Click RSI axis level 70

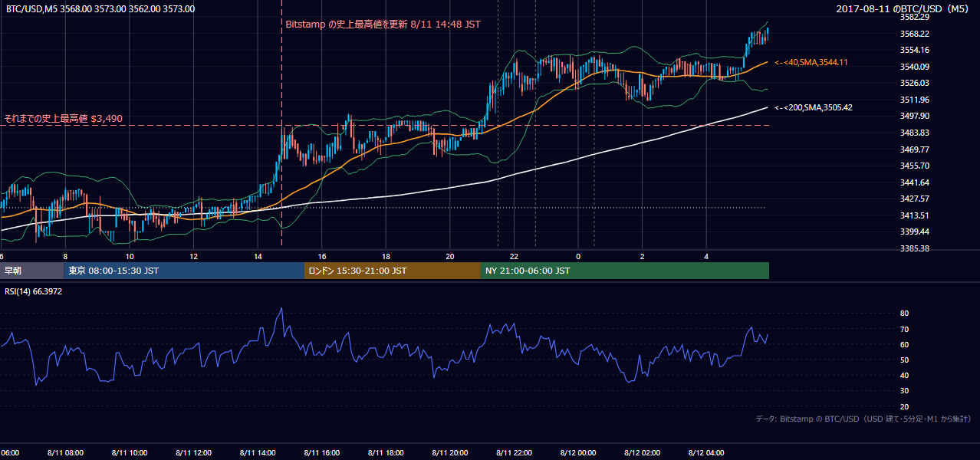click(904, 329)
